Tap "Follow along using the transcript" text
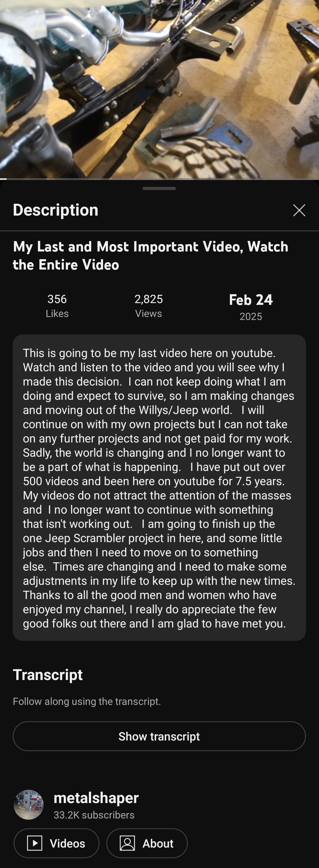This screenshot has height=868, width=319. [87, 702]
